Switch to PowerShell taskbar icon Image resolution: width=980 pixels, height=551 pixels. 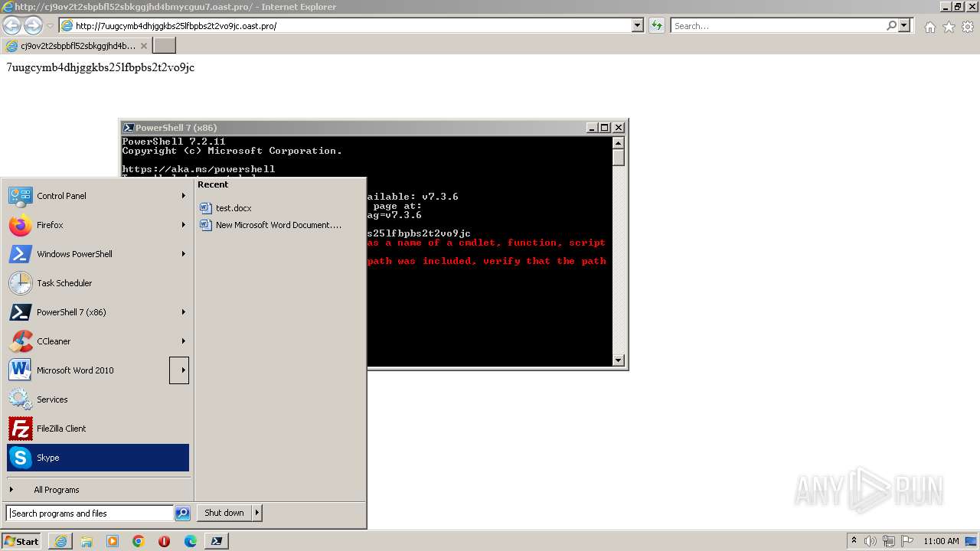coord(217,541)
